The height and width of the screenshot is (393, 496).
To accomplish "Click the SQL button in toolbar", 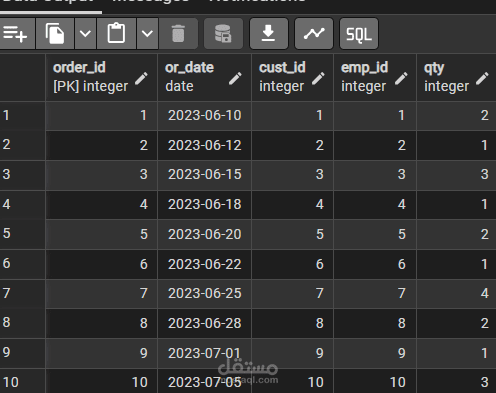I will point(359,34).
